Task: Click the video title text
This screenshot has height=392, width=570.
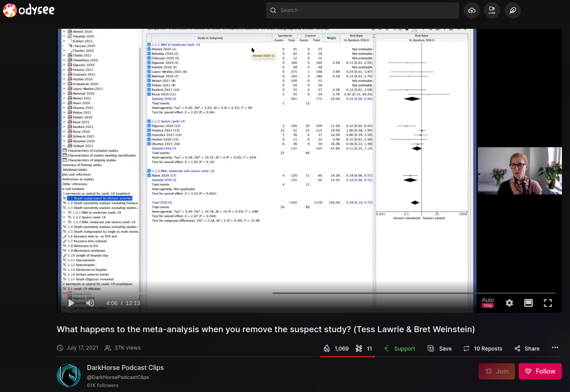Action: (266, 329)
